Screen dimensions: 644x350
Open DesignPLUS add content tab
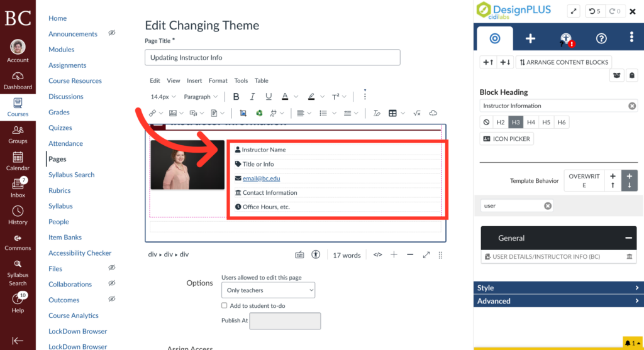530,38
